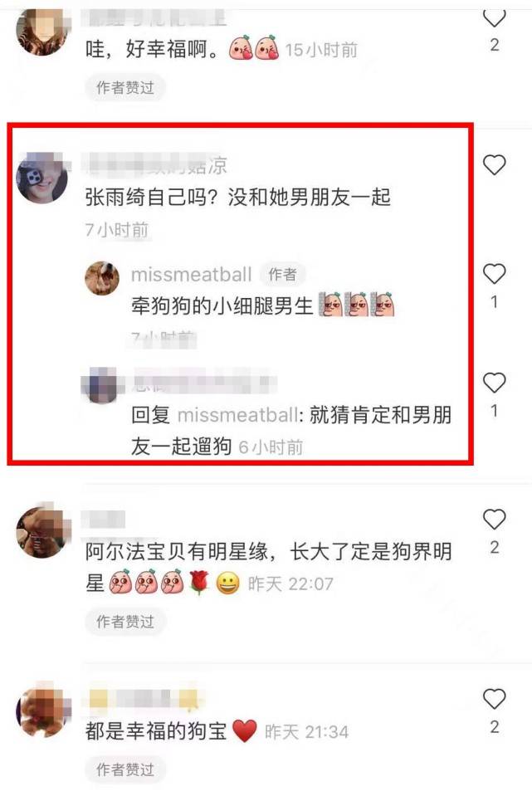
Task: Tap 作者赞过 badge under 狗界明星 comment
Action: [x=125, y=622]
